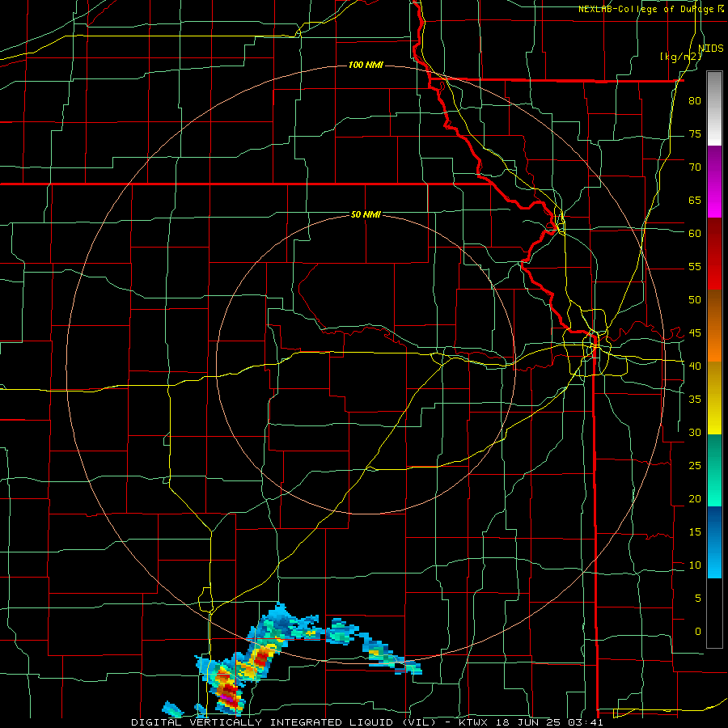Select the 20 value on the VIL scale
Image resolution: width=728 pixels, height=728 pixels.
pos(695,498)
